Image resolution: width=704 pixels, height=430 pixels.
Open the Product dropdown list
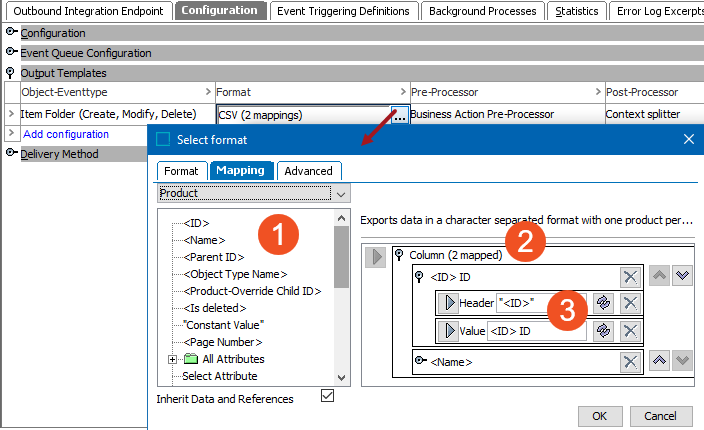point(341,193)
